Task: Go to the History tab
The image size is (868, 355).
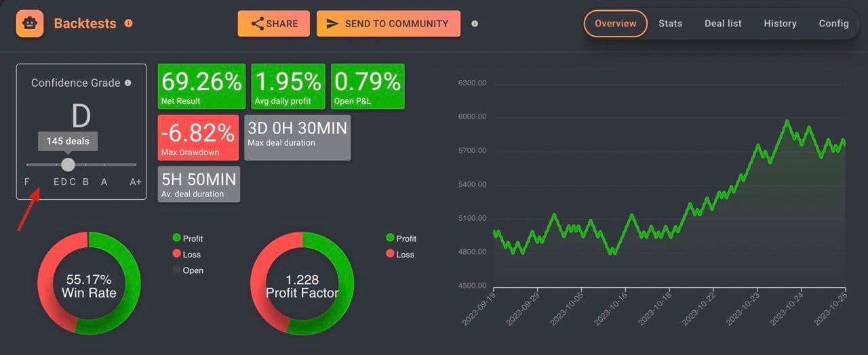Action: [780, 24]
